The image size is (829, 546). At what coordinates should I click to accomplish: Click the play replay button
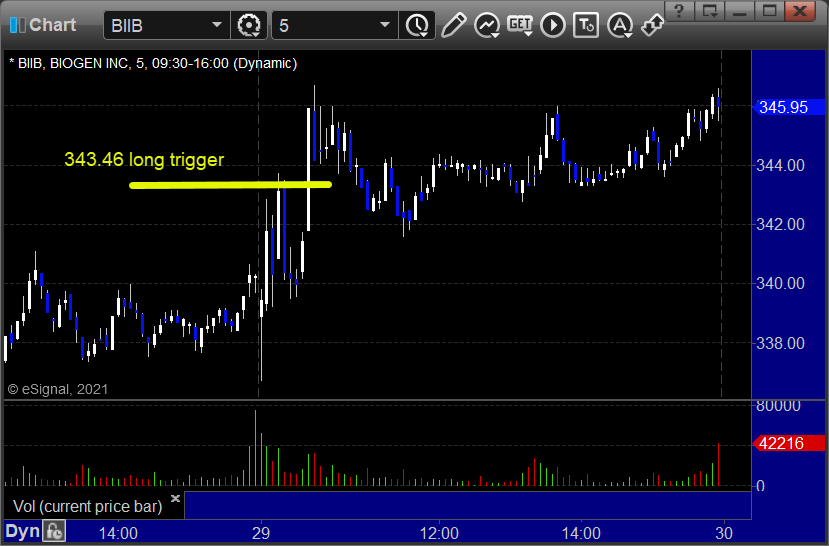tap(553, 25)
